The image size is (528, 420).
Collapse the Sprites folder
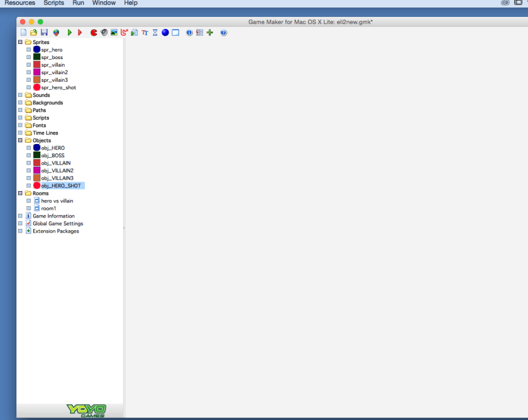pyautogui.click(x=20, y=42)
